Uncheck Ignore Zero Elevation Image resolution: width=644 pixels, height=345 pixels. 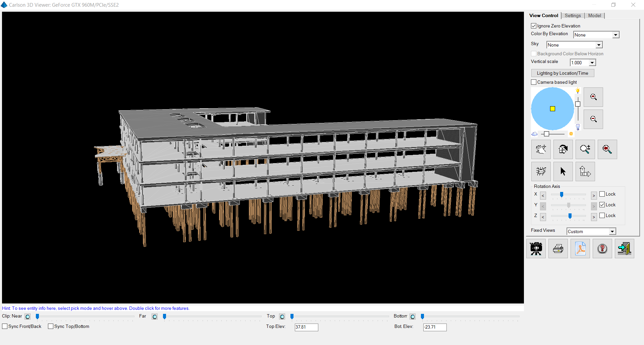[x=534, y=26]
